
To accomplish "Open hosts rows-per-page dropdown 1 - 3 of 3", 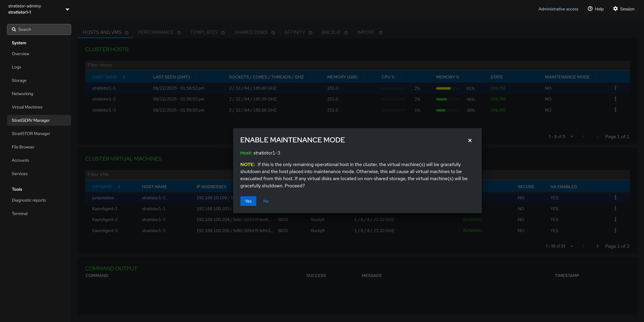I will (x=572, y=137).
